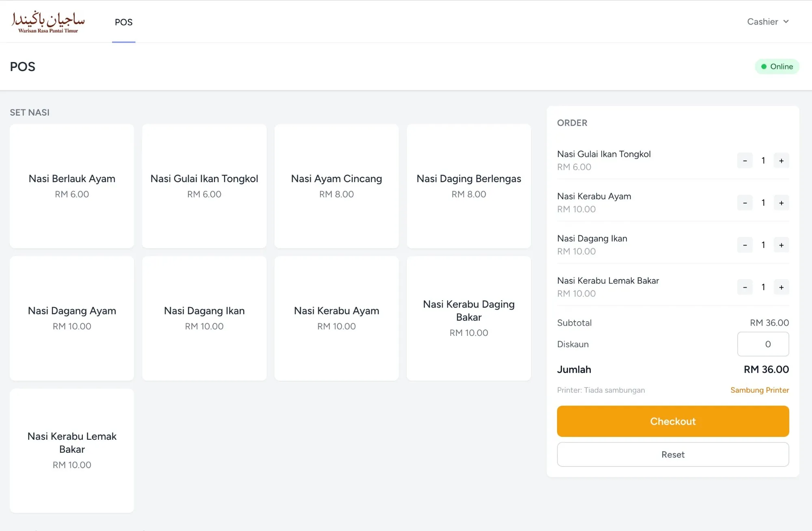This screenshot has height=531, width=812.
Task: Click the Online status badge
Action: (777, 67)
